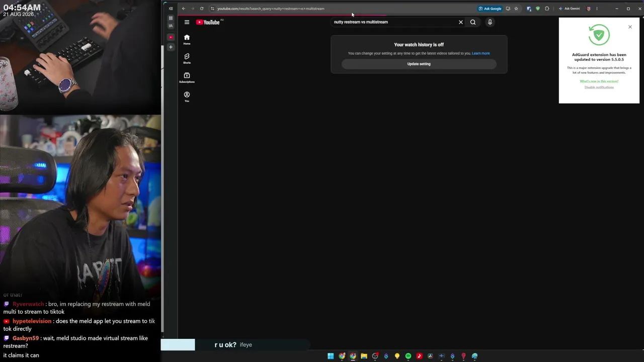Image resolution: width=644 pixels, height=362 pixels.
Task: Open What's new in this version link
Action: pos(599,81)
